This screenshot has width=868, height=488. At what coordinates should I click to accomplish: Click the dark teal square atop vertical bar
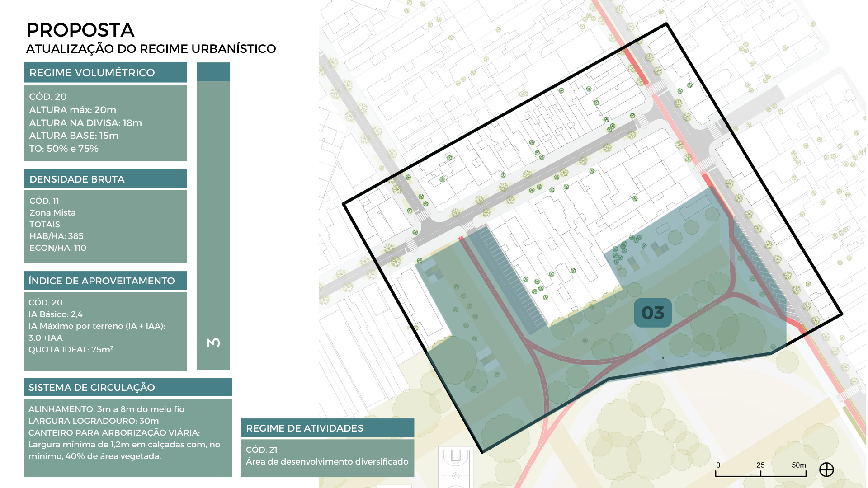click(x=213, y=71)
